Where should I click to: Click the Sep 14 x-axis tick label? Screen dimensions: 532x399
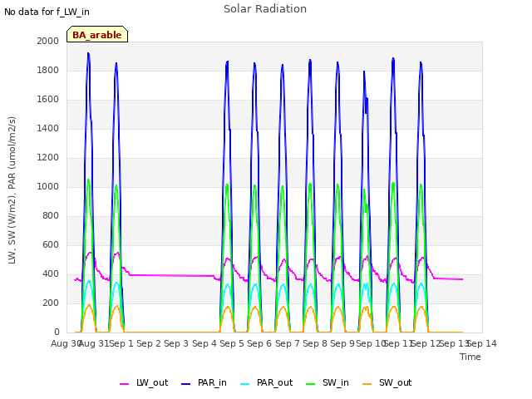pos(482,343)
